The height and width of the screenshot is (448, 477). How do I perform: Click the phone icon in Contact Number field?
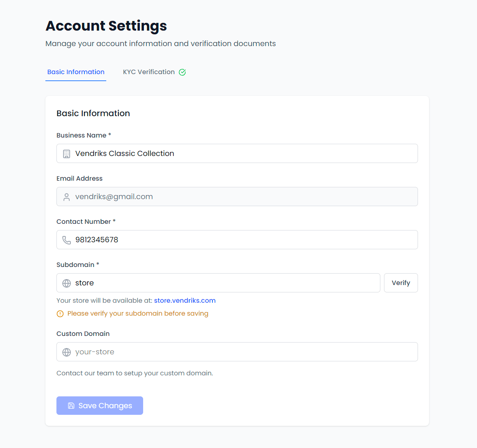[66, 240]
